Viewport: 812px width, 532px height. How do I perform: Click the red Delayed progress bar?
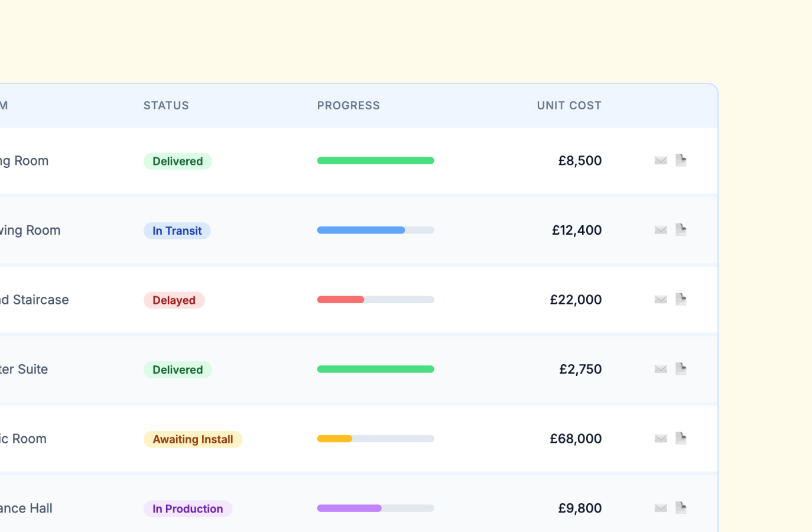376,300
